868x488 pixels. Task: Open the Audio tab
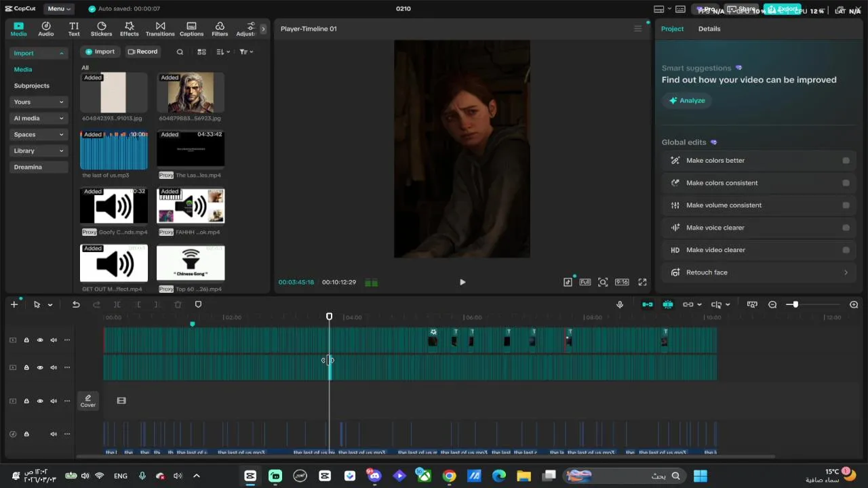[x=46, y=29]
